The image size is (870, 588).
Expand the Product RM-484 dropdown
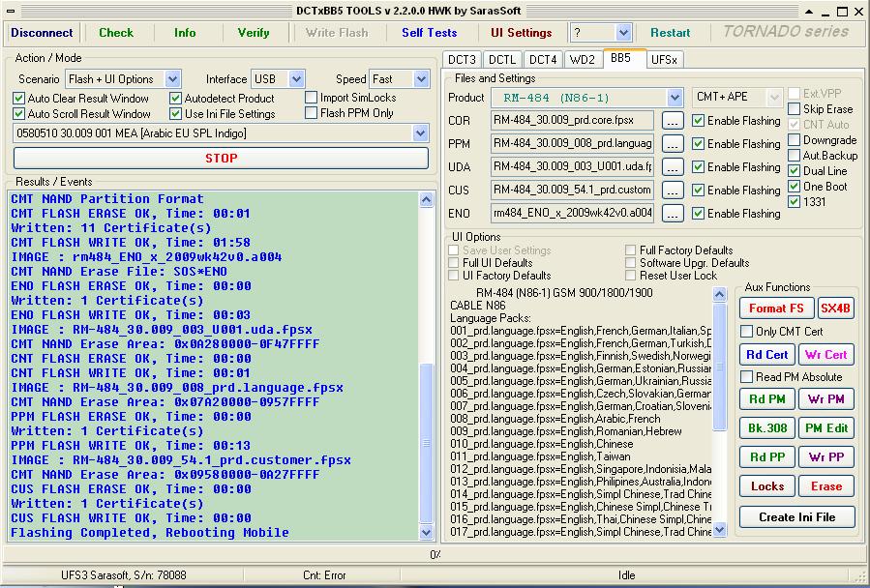(675, 98)
